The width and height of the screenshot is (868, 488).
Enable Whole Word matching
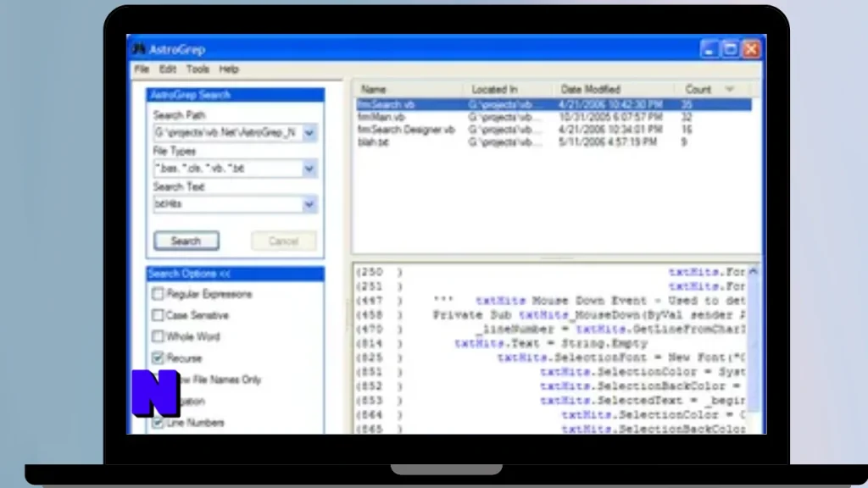(158, 336)
